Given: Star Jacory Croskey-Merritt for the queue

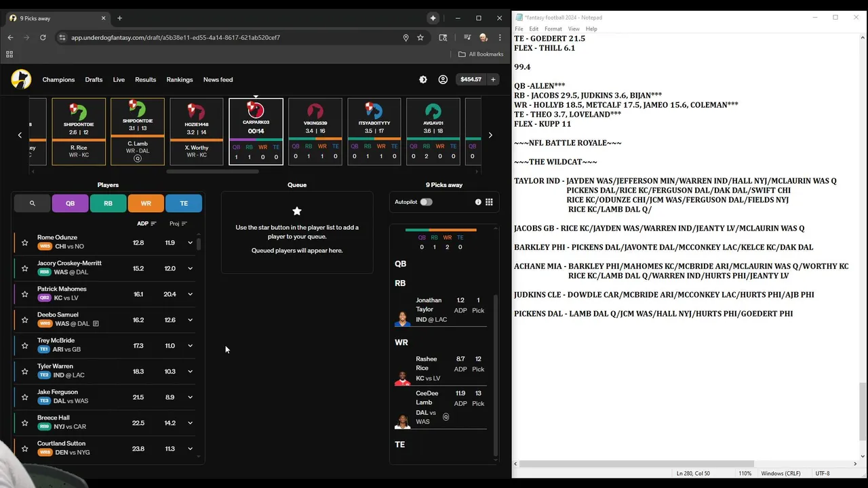Looking at the screenshot, I should click(25, 268).
